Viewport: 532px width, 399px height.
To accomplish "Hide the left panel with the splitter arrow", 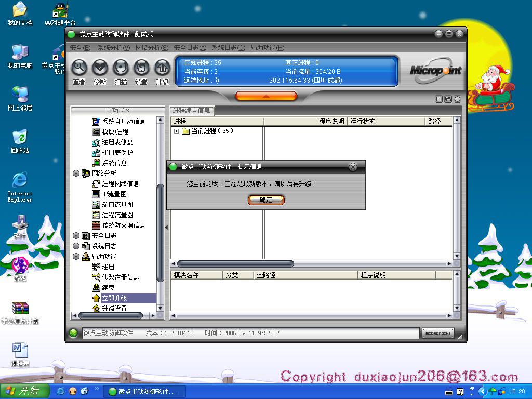I will tap(167, 228).
